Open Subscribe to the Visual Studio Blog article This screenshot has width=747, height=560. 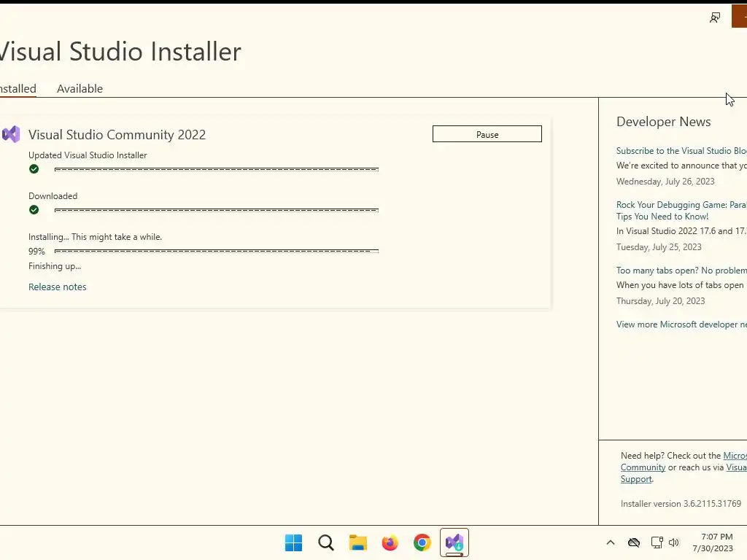point(681,150)
